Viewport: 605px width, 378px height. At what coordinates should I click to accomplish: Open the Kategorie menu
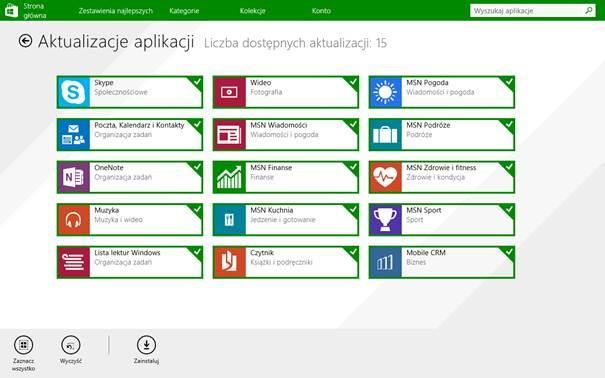pyautogui.click(x=184, y=11)
